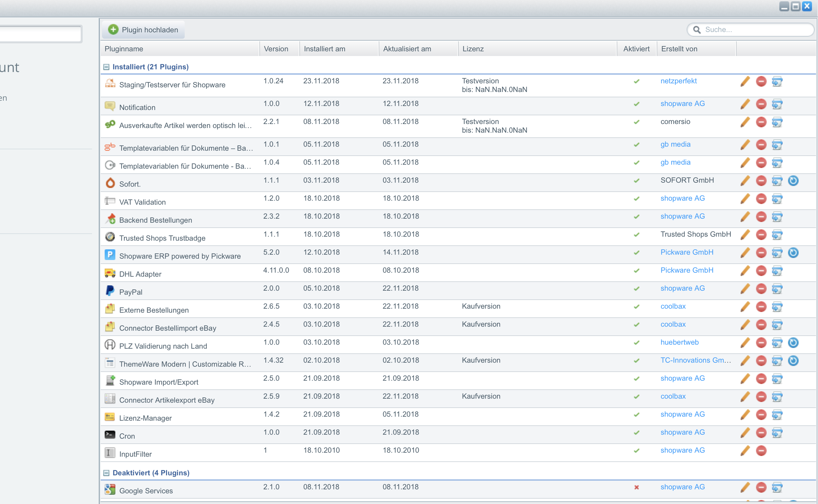Click the PayPal plugin logo icon
This screenshot has height=504, width=818.
tap(110, 291)
